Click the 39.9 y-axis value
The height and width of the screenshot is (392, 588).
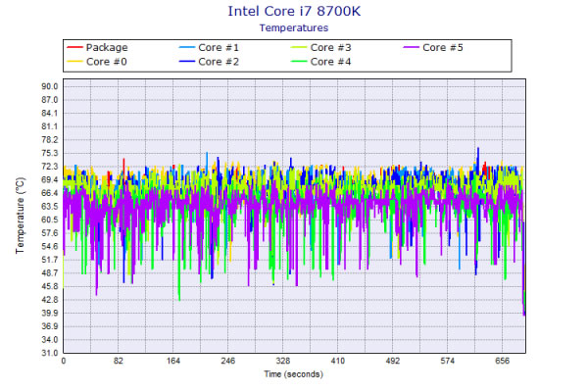pyautogui.click(x=50, y=313)
